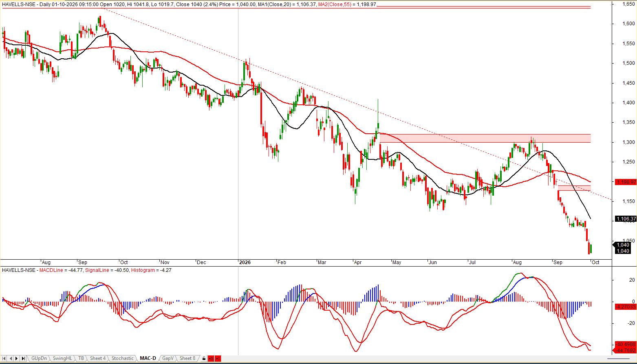Click the Jul label on time axis
Viewport: 637px width, 364px height.
(472, 263)
